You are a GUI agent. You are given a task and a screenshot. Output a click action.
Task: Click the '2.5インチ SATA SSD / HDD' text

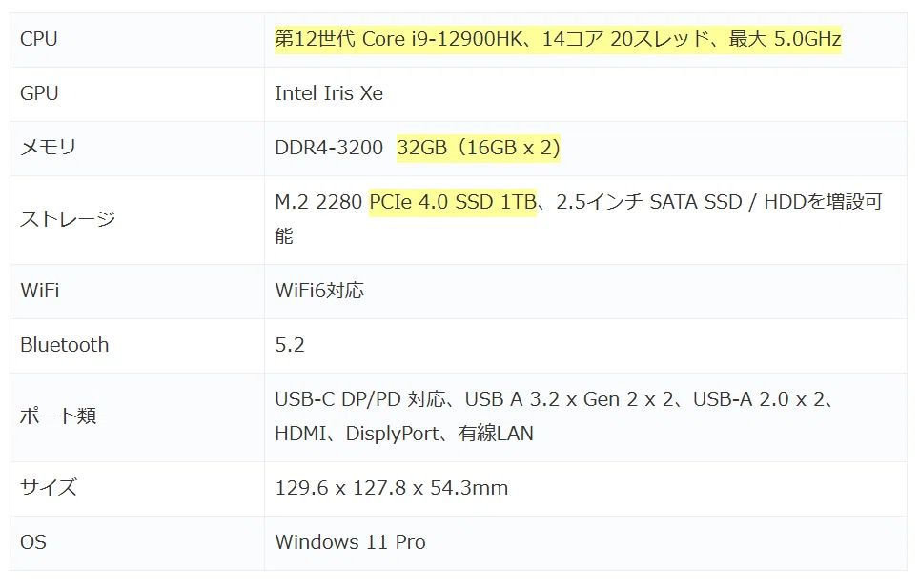coord(681,202)
